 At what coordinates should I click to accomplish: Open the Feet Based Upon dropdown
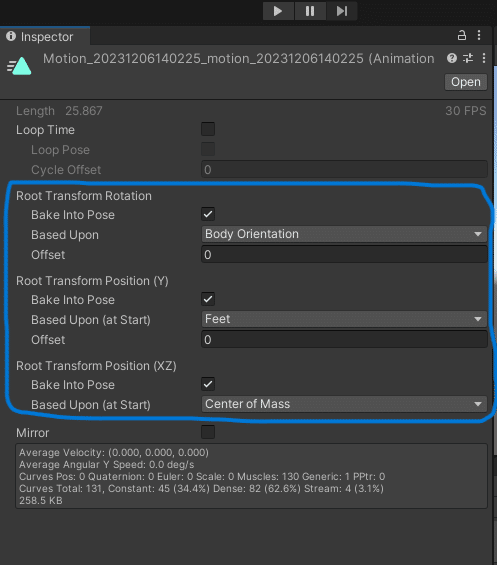344,319
